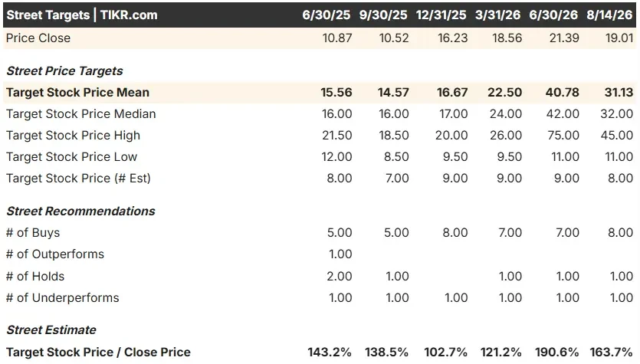Click the # of Underperforms row label
The image size is (640, 364).
[62, 298]
